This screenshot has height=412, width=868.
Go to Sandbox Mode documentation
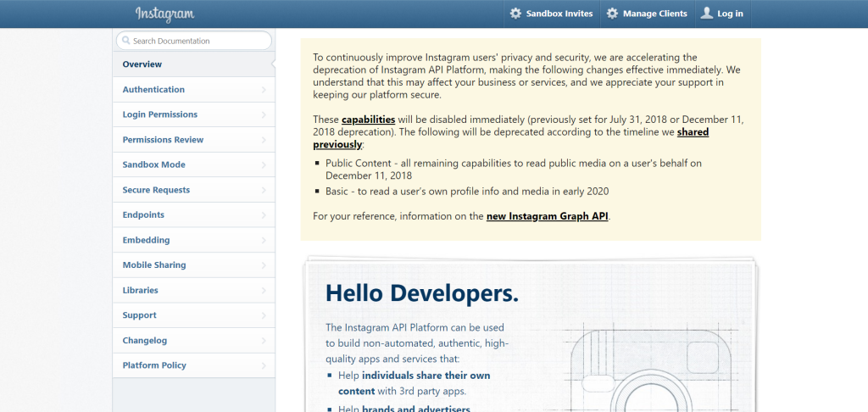tap(194, 164)
